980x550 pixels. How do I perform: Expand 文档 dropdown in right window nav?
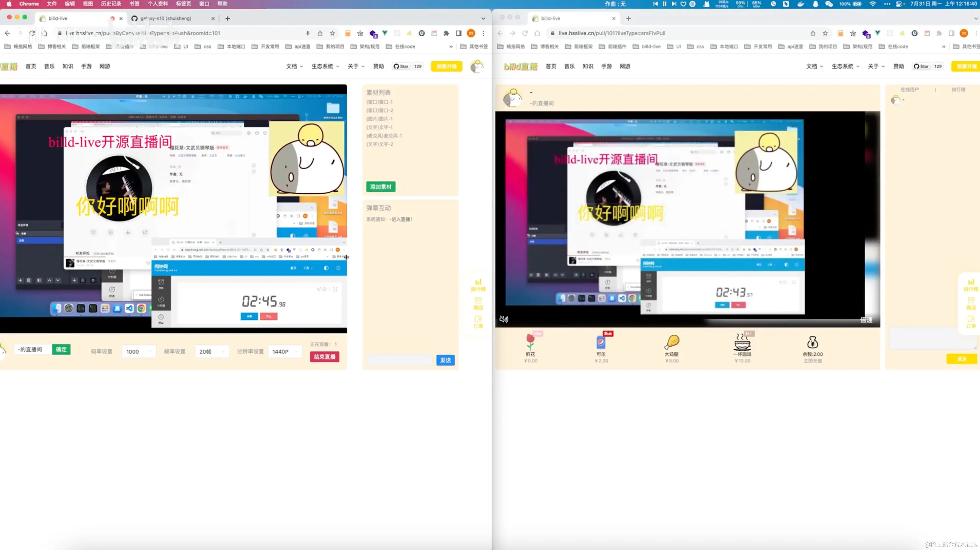pos(815,66)
